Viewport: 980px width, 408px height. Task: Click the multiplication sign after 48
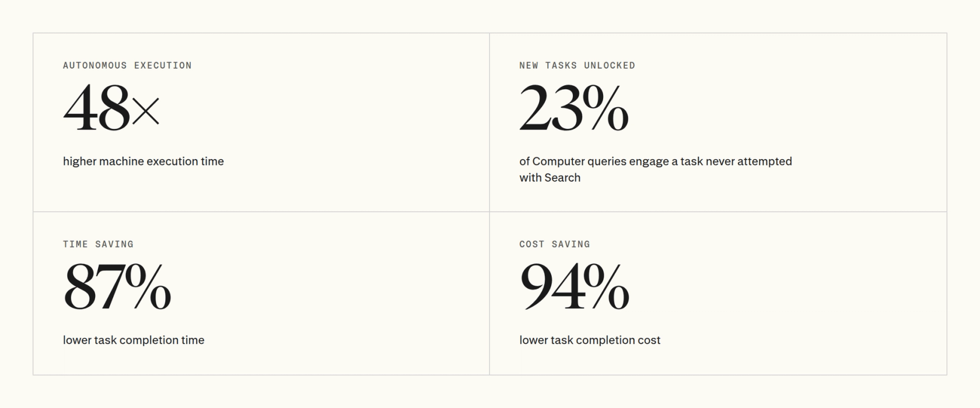tap(145, 112)
